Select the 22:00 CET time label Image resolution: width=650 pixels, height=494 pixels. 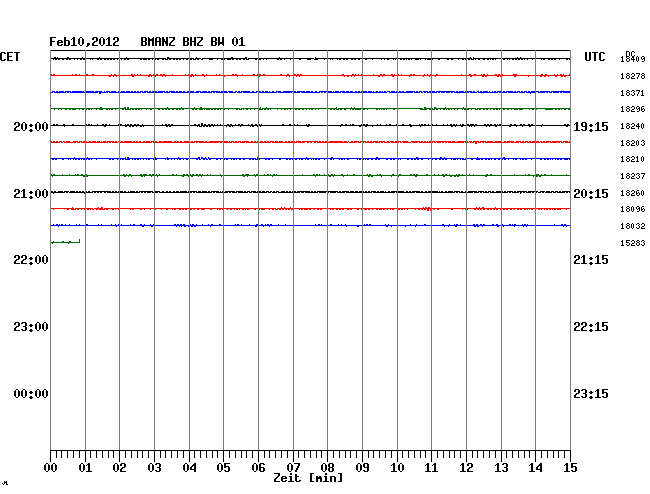pyautogui.click(x=31, y=260)
